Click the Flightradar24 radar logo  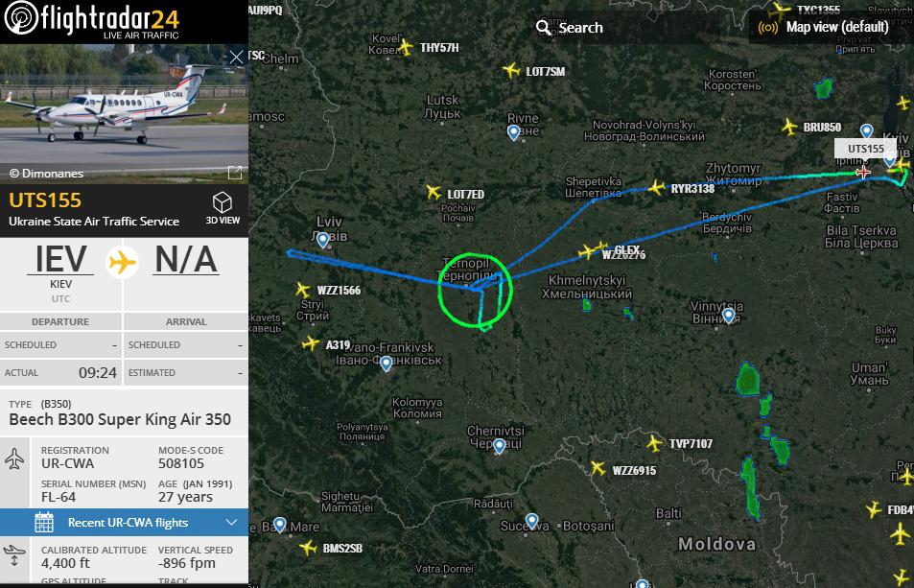tap(20, 17)
